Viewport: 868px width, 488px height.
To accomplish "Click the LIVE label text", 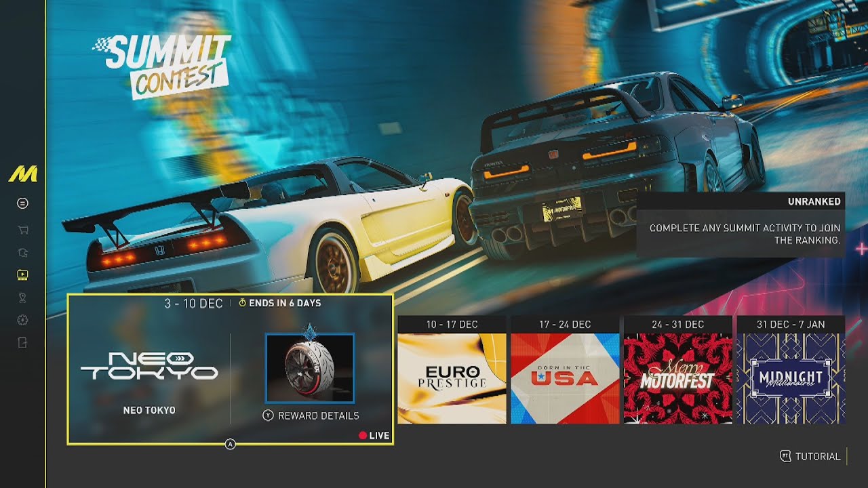I will (379, 436).
